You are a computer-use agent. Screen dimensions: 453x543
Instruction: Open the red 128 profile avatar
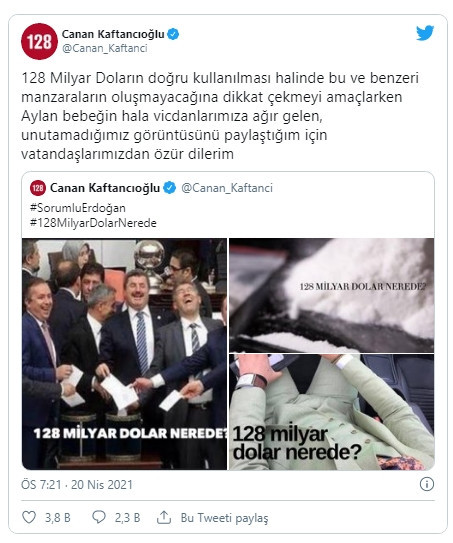click(39, 41)
